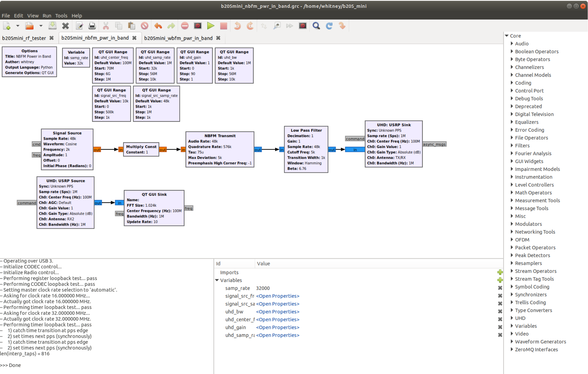Click the Save flowgraph icon
The image size is (588, 374).
52,26
